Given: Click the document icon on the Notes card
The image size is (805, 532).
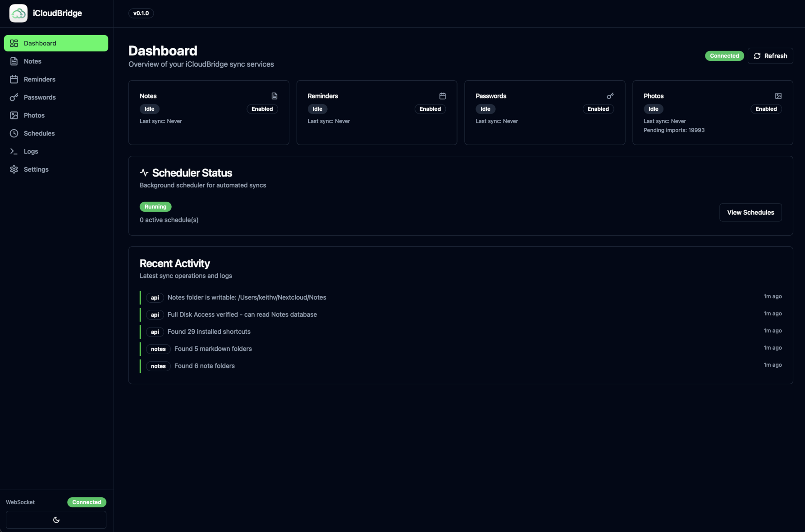Looking at the screenshot, I should point(274,95).
